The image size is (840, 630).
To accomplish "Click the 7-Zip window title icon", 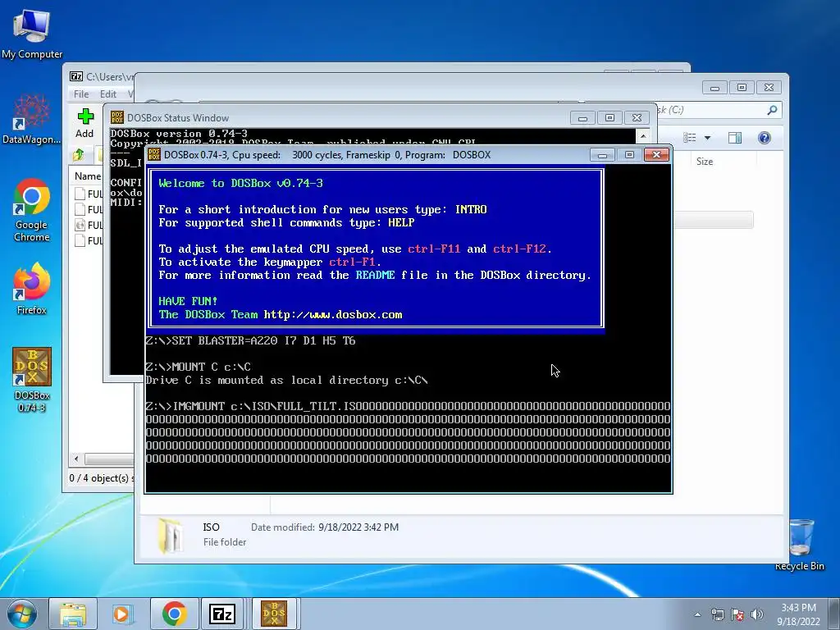I will coord(76,76).
